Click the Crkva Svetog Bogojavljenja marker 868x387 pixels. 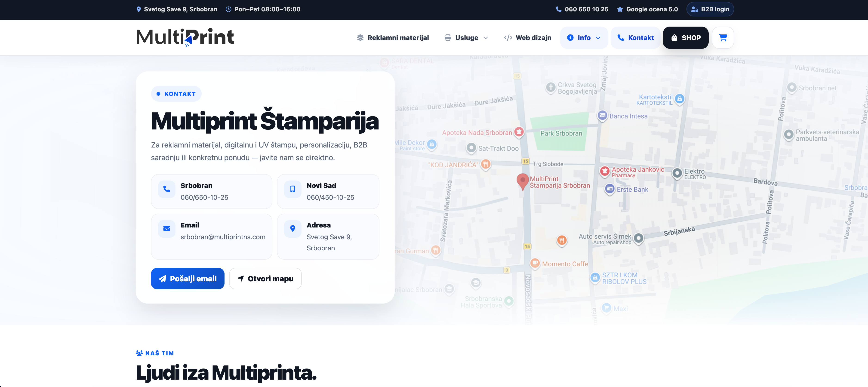tap(551, 88)
